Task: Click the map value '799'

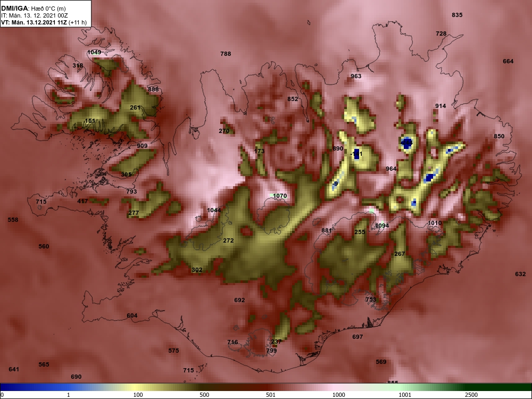Action: pyautogui.click(x=271, y=351)
